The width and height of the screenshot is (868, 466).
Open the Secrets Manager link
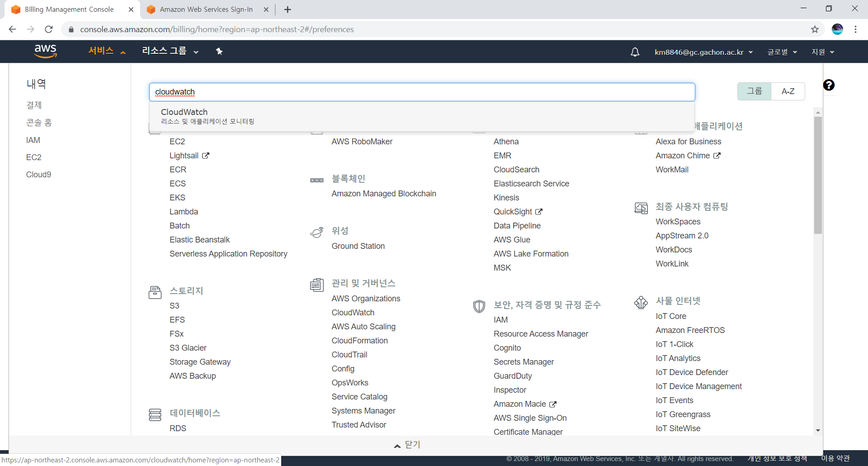pyautogui.click(x=524, y=362)
